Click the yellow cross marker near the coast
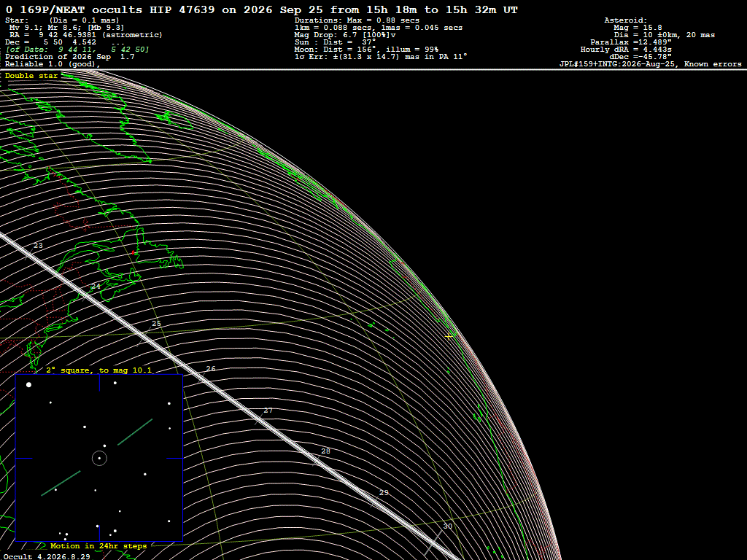747x560 pixels. pyautogui.click(x=449, y=336)
